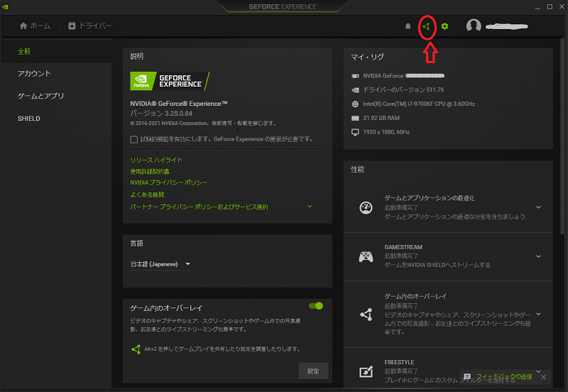Click the monitor display icon
The image size is (568, 392).
(356, 132)
